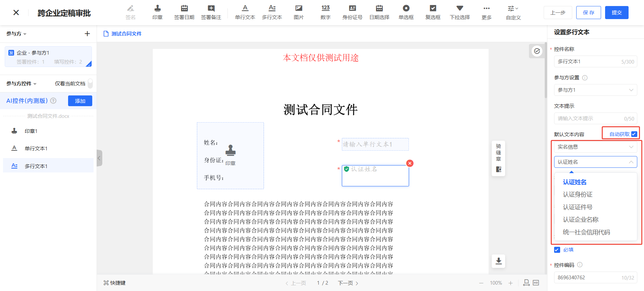The image size is (644, 291).
Task: Remove the control with the red X
Action: coord(410,163)
